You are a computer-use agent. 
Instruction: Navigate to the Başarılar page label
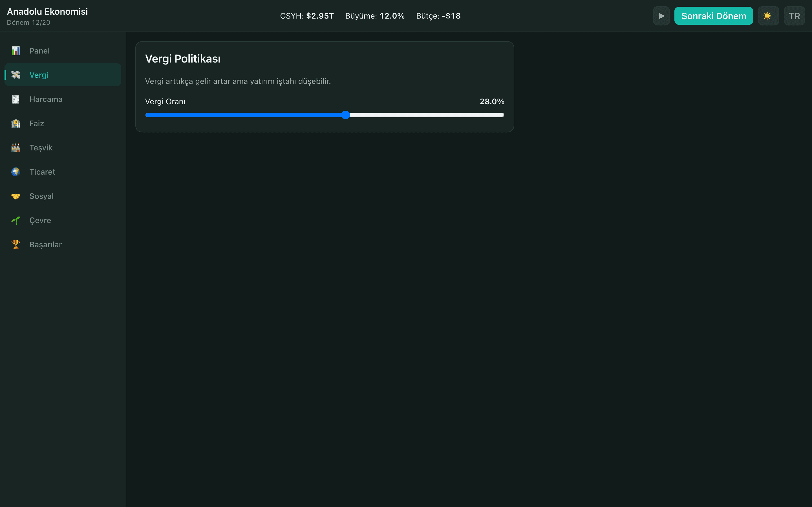(x=46, y=244)
